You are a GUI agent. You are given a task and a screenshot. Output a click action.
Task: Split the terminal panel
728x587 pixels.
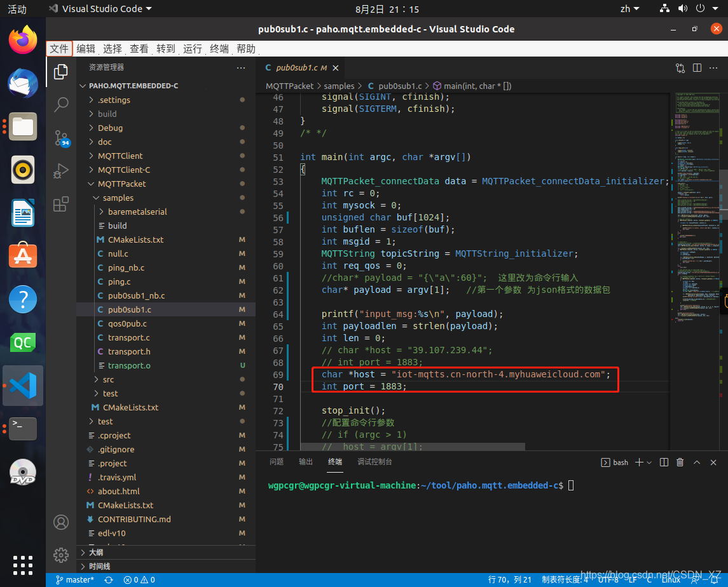[x=664, y=462]
